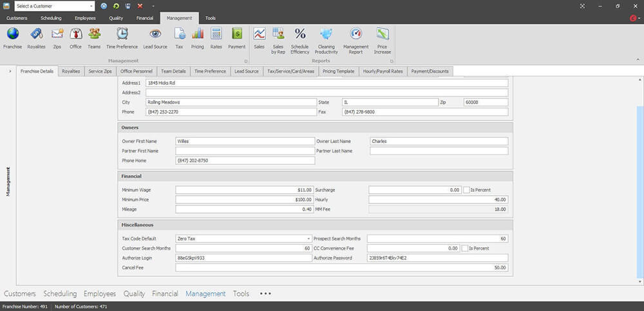Open the Select a Customer dropdown
Viewport: 644px width, 311px height.
tap(91, 6)
